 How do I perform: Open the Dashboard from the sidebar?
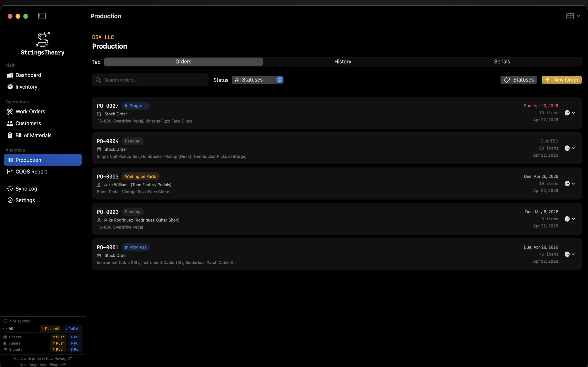[x=10, y=75]
